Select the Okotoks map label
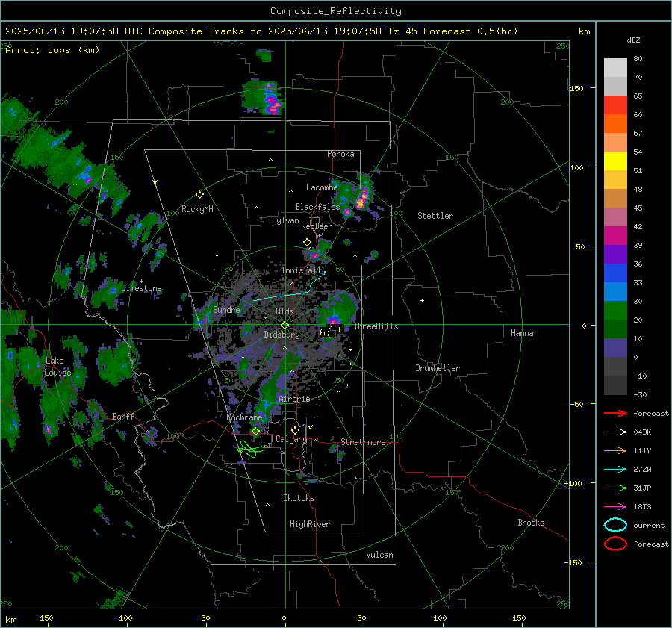The image size is (672, 628). point(299,498)
